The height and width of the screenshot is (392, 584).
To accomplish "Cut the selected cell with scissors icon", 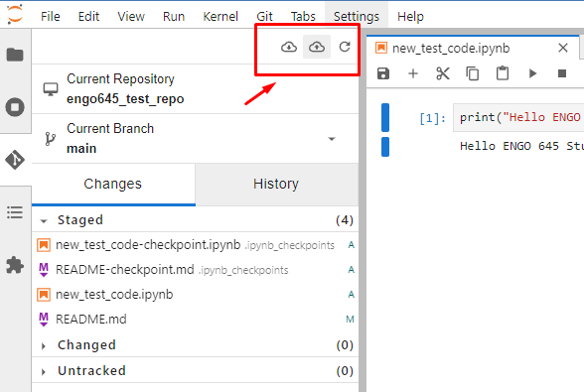I will pyautogui.click(x=443, y=73).
